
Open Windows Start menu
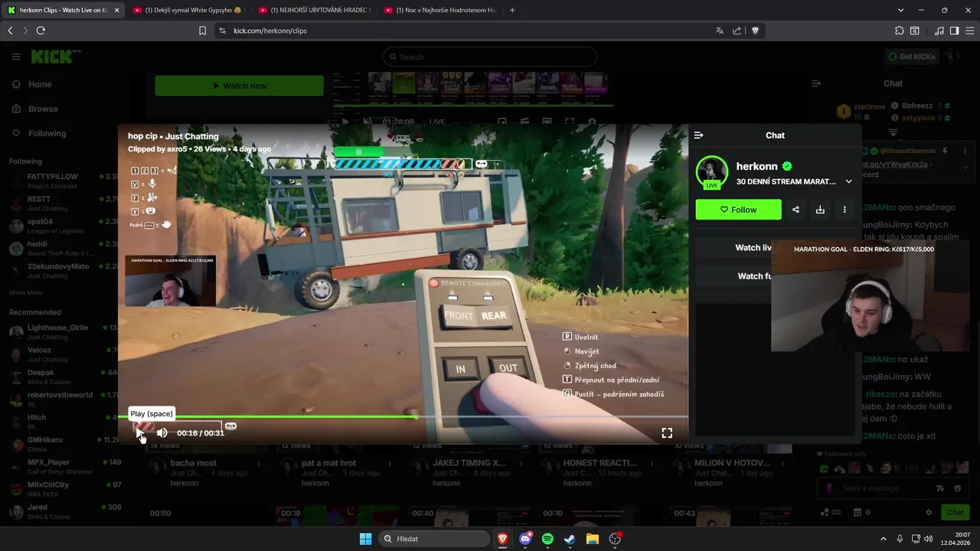click(x=365, y=539)
